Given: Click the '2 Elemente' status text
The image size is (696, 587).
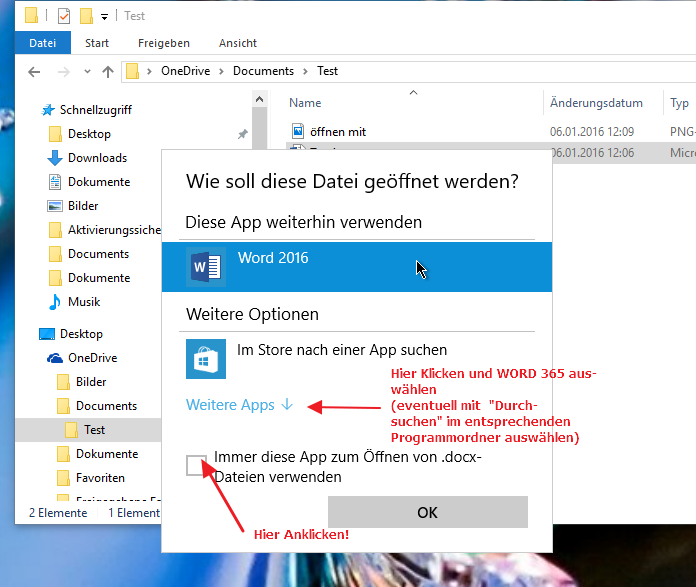Looking at the screenshot, I should [58, 513].
